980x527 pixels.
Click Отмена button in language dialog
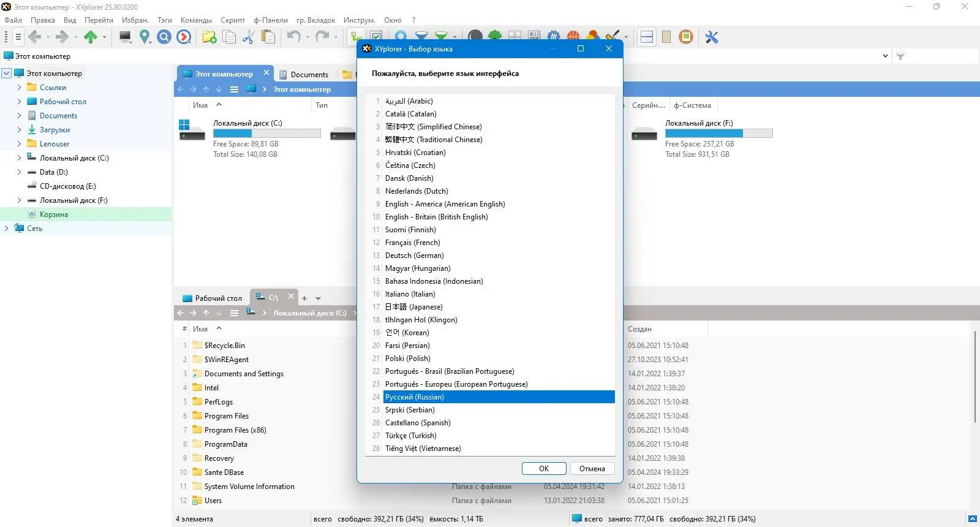pyautogui.click(x=592, y=469)
